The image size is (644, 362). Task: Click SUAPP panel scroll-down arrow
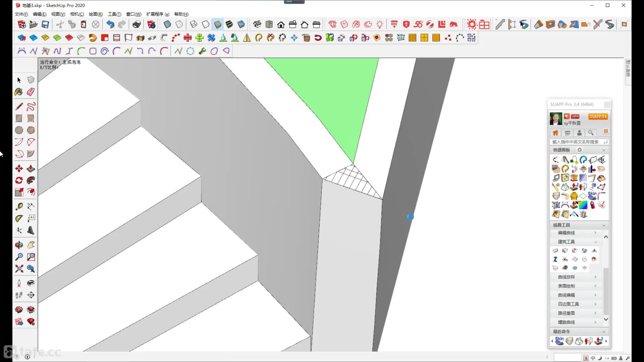point(606,319)
